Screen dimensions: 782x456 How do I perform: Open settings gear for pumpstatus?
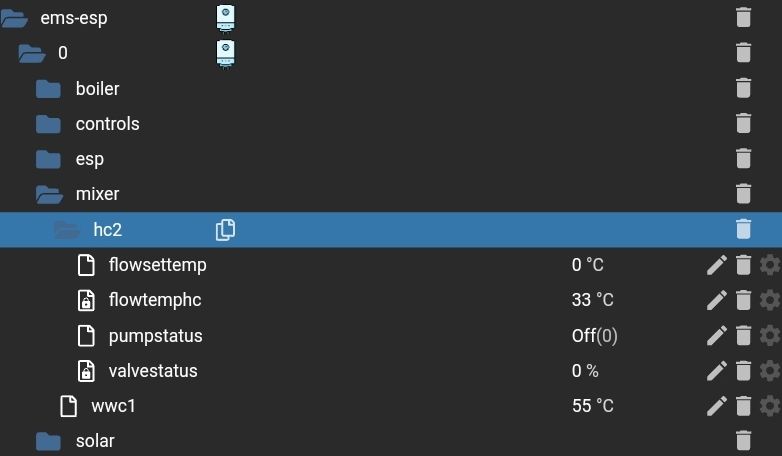coord(770,336)
